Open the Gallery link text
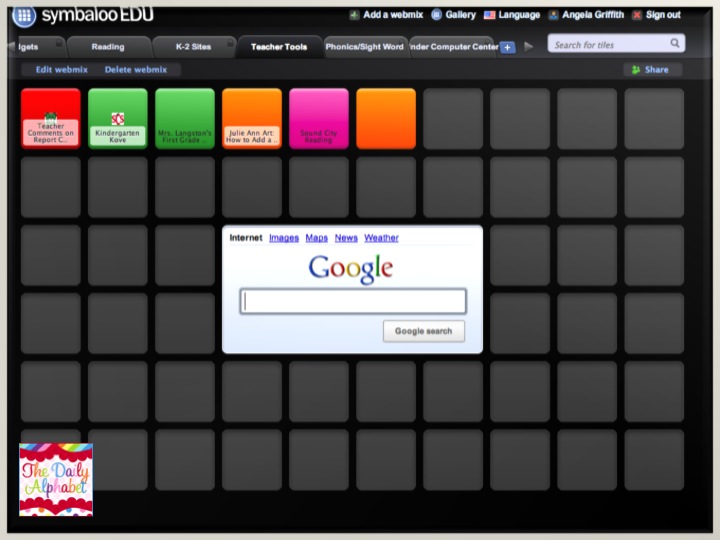This screenshot has width=720, height=540. (461, 15)
